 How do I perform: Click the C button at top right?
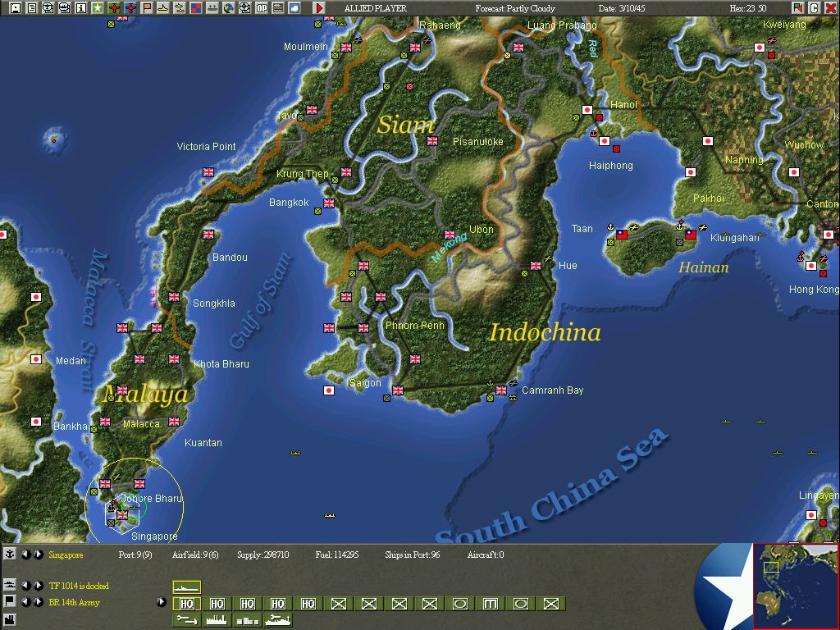(814, 7)
